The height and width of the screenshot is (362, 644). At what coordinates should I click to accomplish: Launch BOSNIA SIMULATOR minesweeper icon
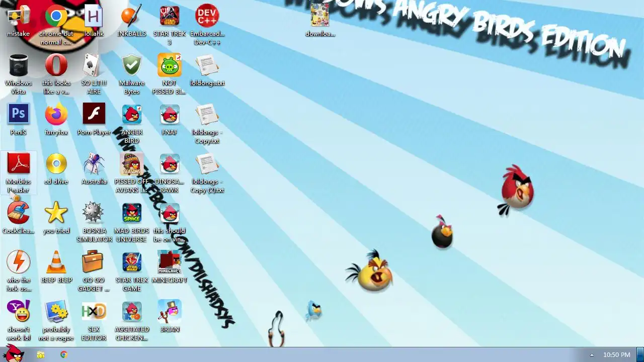pos(94,222)
